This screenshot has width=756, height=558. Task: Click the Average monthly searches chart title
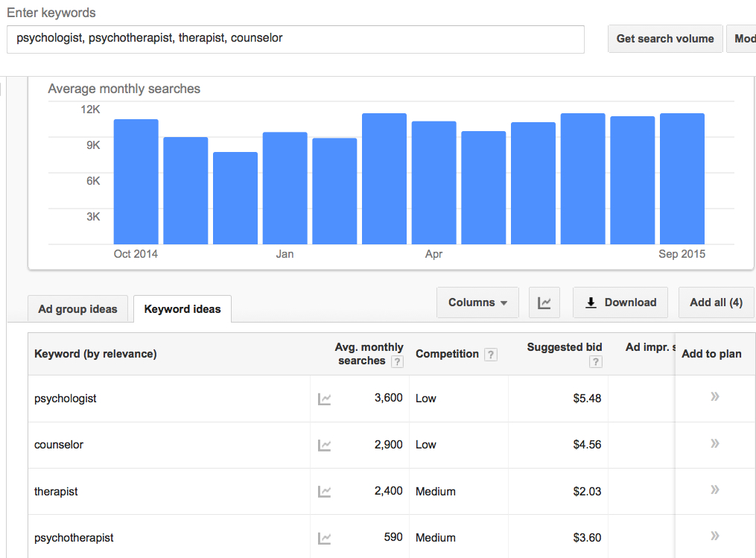pos(124,89)
